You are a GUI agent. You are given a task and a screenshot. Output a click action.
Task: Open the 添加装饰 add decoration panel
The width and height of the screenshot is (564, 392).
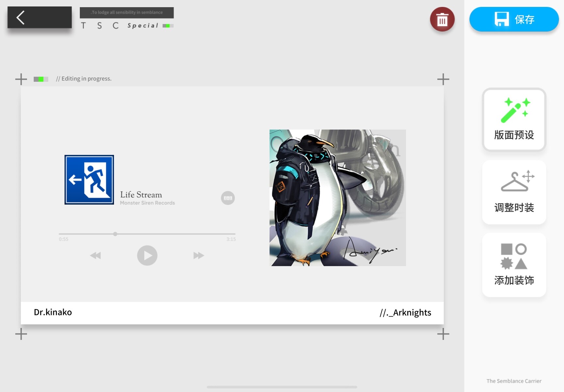coord(514,265)
